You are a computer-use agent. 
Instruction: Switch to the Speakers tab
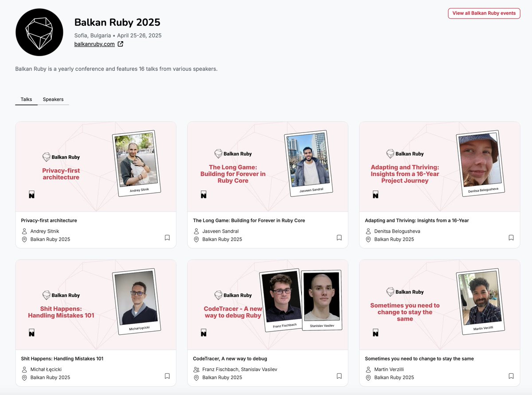(x=53, y=99)
